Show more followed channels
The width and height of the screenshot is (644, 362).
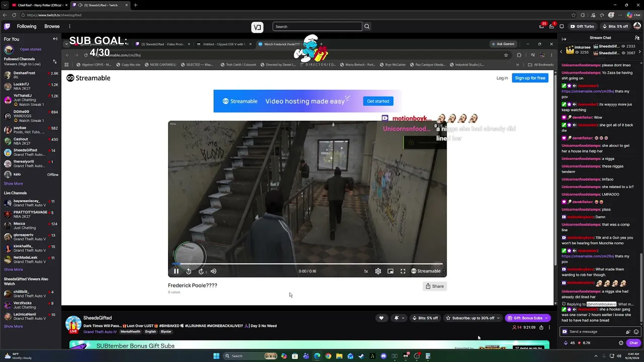[13, 184]
